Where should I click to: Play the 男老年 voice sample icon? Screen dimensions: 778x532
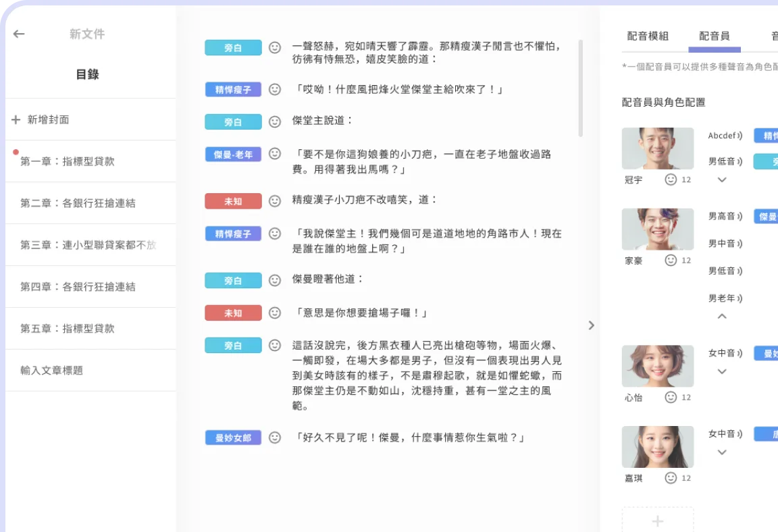point(740,298)
